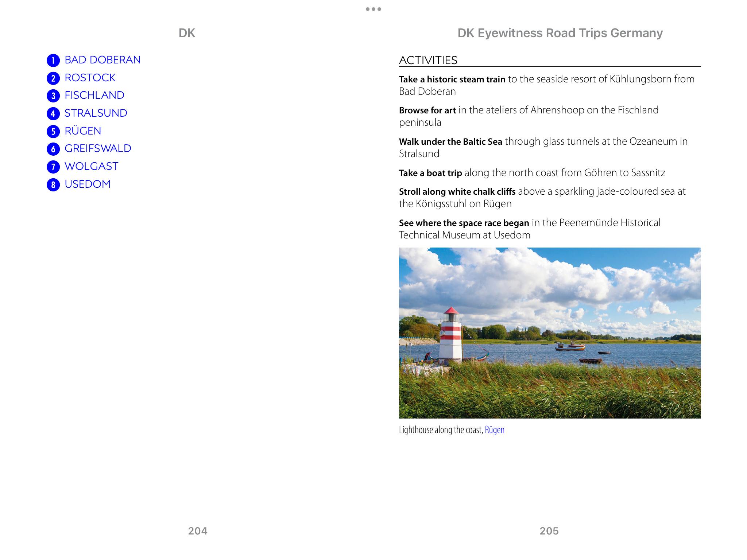The image size is (747, 560).
Task: Click the numbered circle 1 icon
Action: click(x=53, y=60)
